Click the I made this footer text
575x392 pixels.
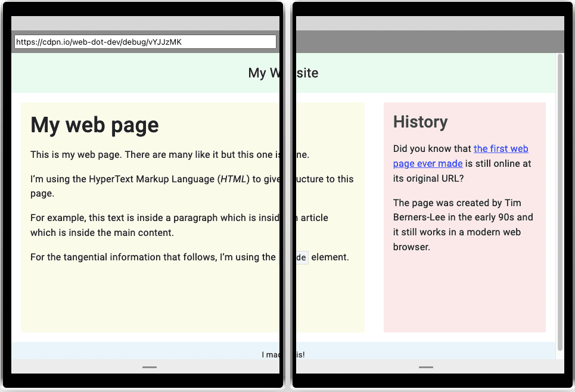(282, 354)
